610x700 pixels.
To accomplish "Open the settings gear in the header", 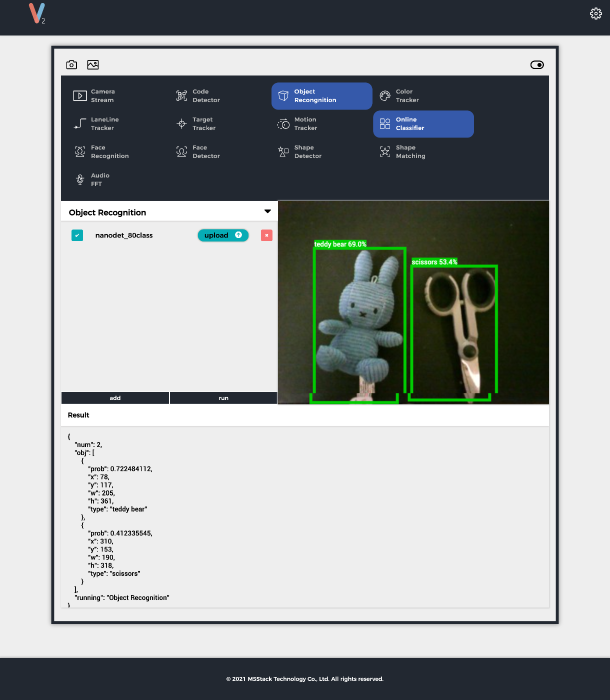I will click(595, 13).
